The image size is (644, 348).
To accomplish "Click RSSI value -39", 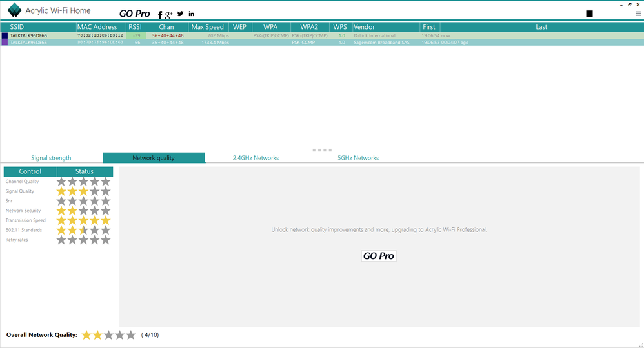I will [136, 35].
